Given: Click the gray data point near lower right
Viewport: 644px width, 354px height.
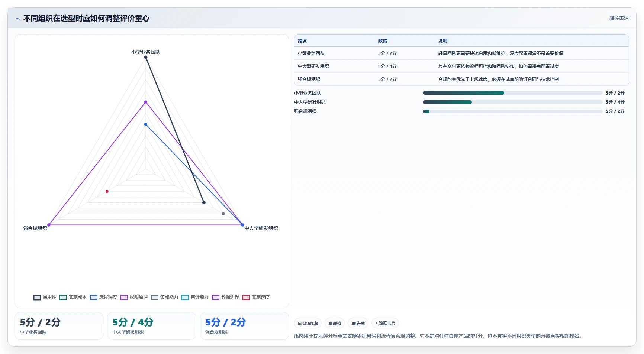Looking at the screenshot, I should click(223, 214).
